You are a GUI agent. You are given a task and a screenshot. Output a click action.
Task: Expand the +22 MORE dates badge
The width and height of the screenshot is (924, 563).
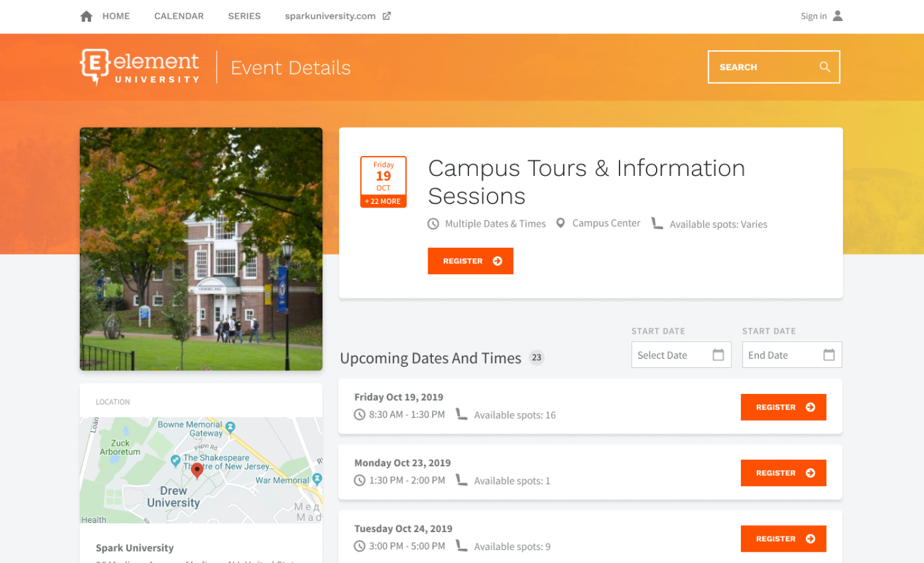click(x=383, y=201)
